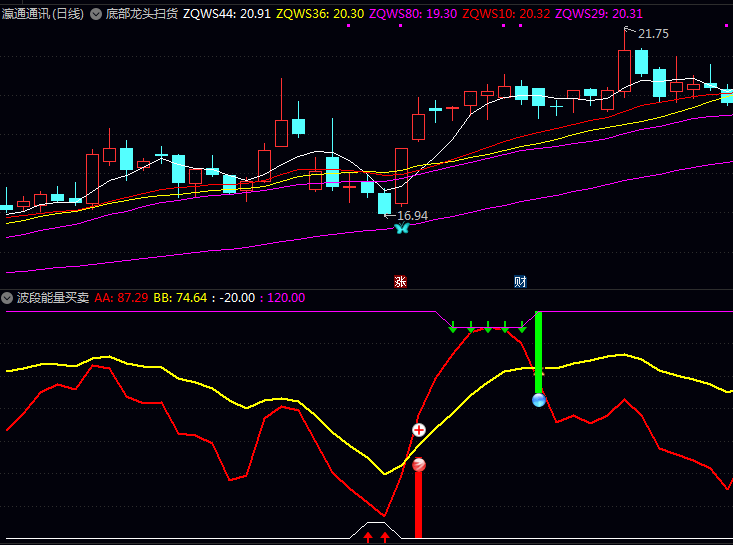Screen dimensions: 733x545
Task: Click the last green down arrow marker
Action: pos(522,327)
